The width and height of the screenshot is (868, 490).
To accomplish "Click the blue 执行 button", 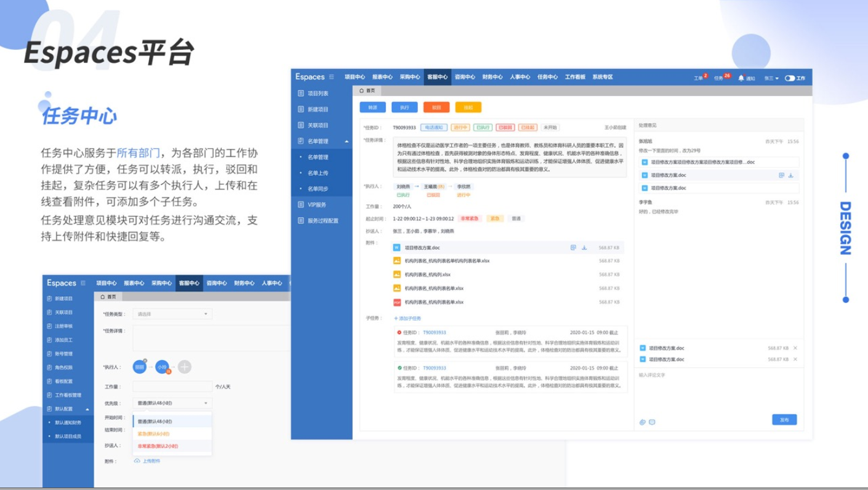I will 404,107.
